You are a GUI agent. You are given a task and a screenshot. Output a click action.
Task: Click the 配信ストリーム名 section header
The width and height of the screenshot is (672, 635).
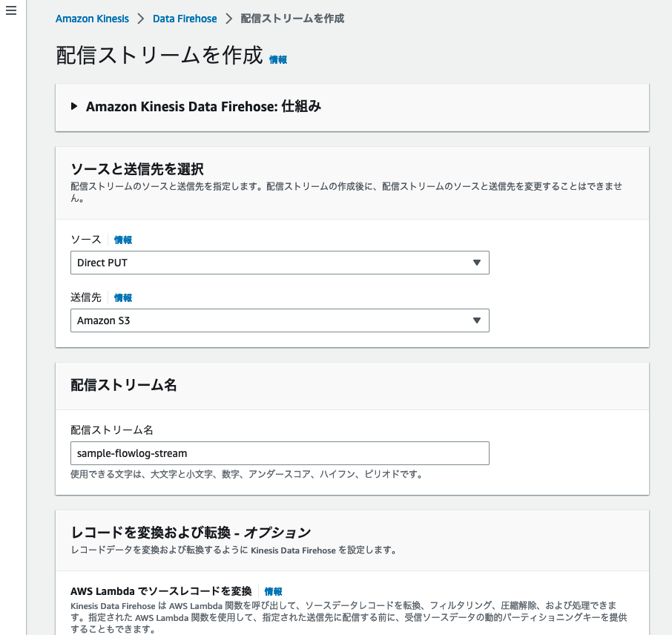[124, 384]
